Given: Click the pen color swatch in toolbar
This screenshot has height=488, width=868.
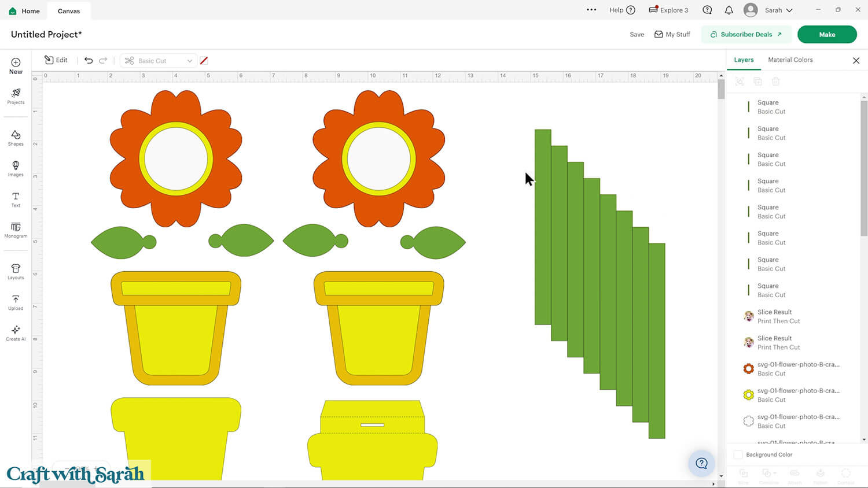Looking at the screenshot, I should coord(204,61).
